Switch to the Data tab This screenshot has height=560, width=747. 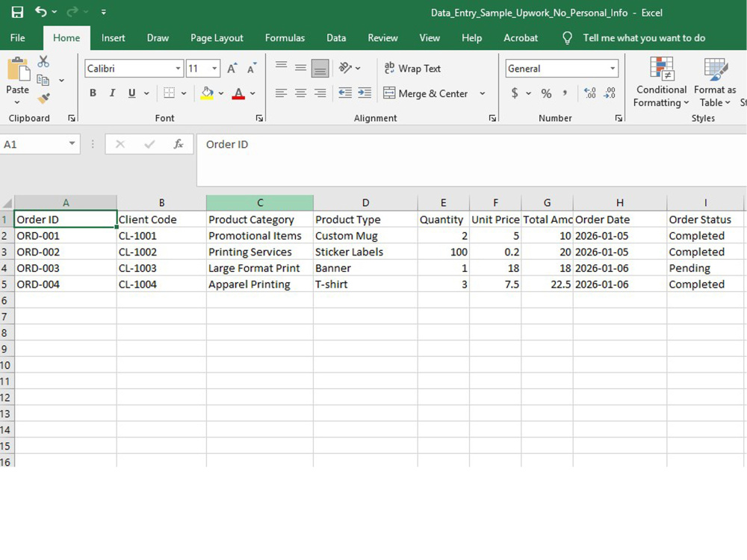336,38
